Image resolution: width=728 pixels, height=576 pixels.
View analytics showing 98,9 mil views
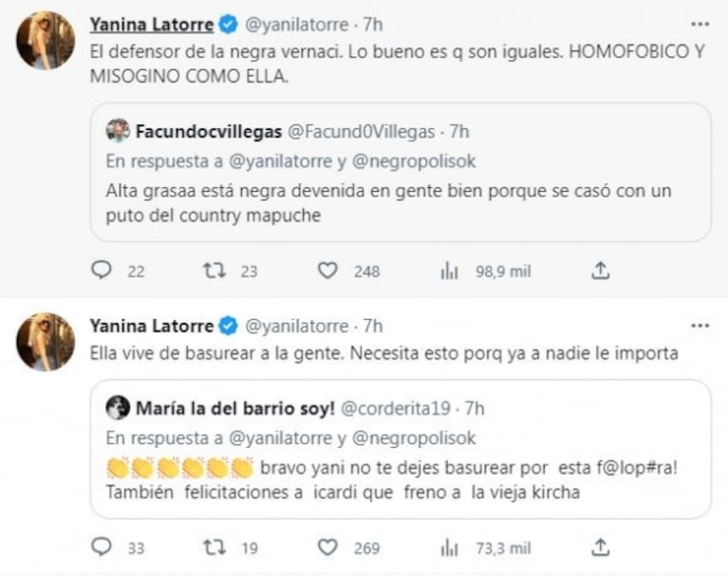(x=449, y=271)
